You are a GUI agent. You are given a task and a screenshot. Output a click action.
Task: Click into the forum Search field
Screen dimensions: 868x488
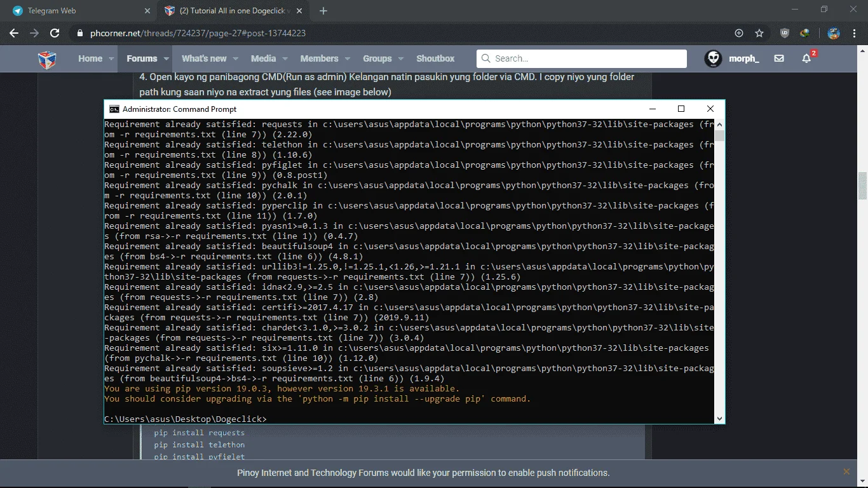pyautogui.click(x=581, y=58)
